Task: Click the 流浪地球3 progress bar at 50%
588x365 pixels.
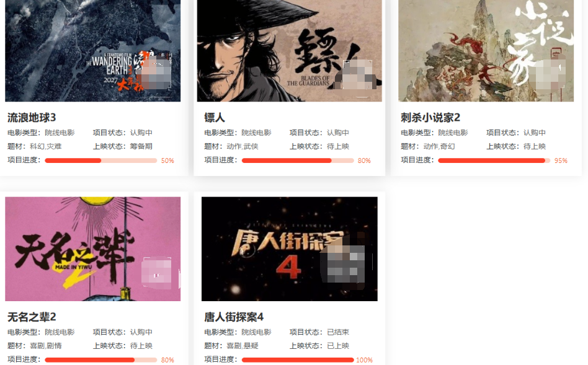Action: click(x=101, y=161)
